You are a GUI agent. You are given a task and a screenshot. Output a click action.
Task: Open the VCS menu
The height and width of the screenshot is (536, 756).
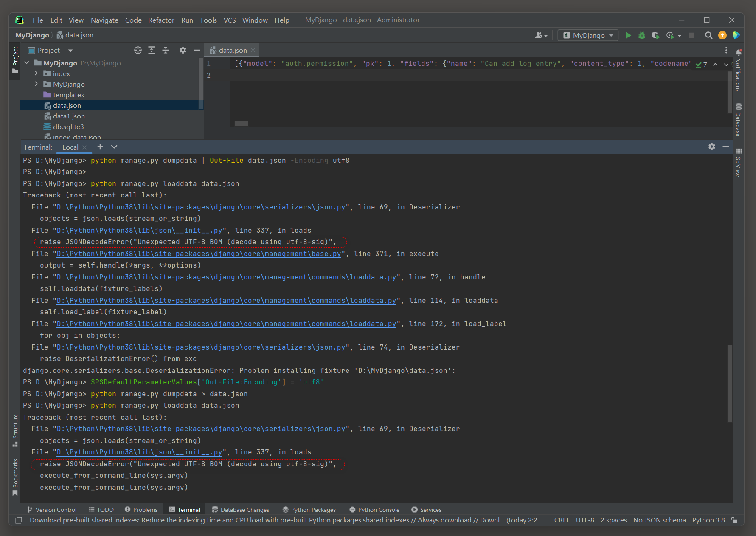tap(230, 20)
